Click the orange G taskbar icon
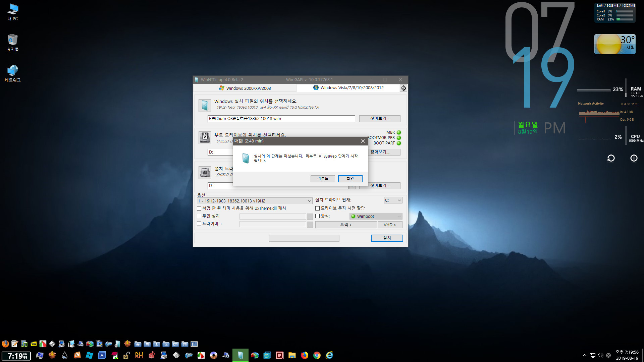Screen dimensions: 644x362 pyautogui.click(x=77, y=355)
